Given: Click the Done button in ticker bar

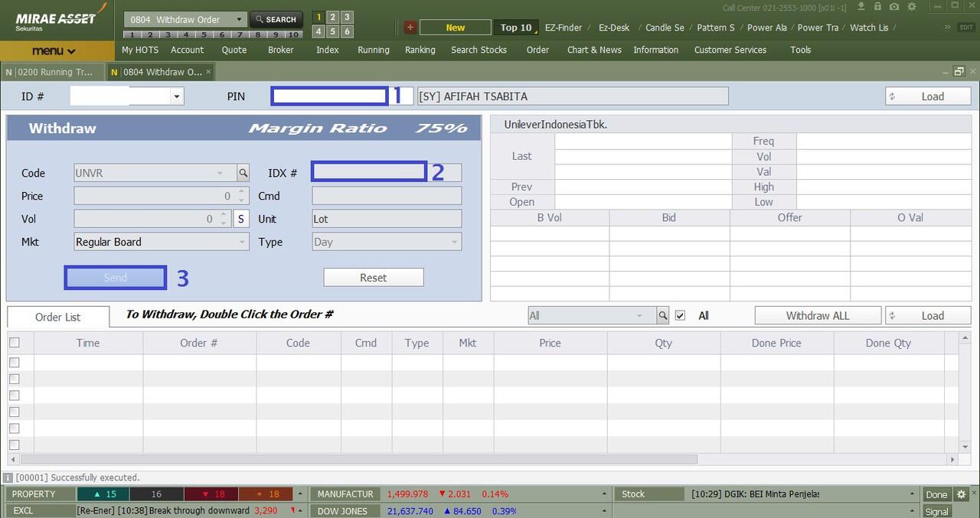Looking at the screenshot, I should tap(936, 494).
